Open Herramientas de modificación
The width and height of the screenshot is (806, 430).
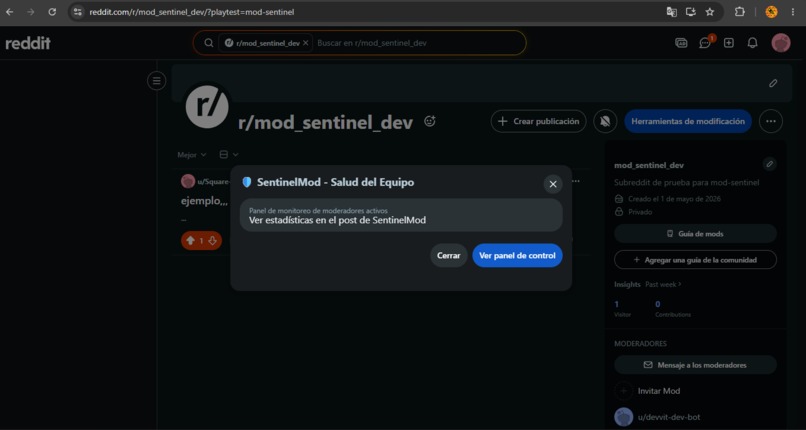[688, 121]
